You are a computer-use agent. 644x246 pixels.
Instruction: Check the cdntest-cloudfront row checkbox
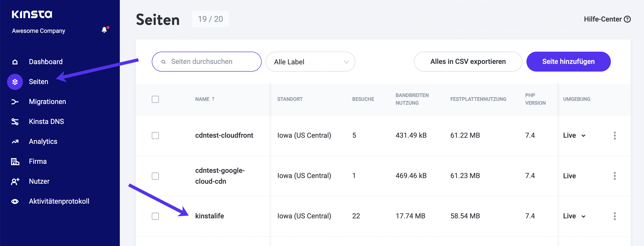pos(155,135)
